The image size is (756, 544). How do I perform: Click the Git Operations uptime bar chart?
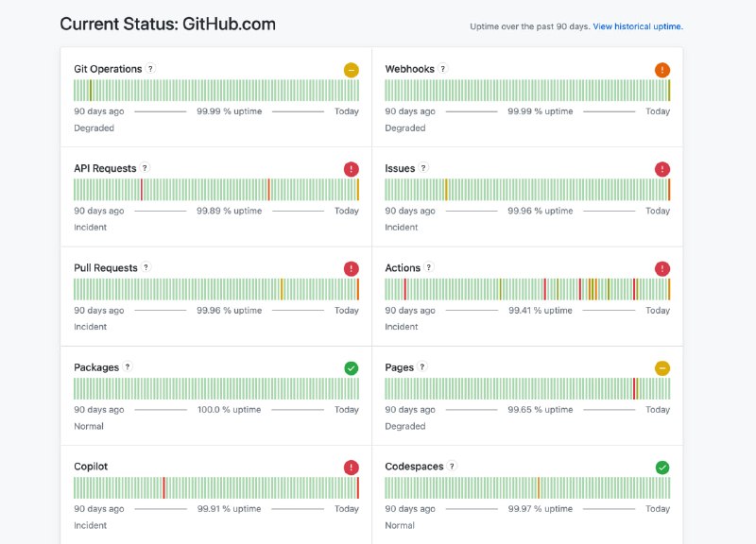click(216, 90)
